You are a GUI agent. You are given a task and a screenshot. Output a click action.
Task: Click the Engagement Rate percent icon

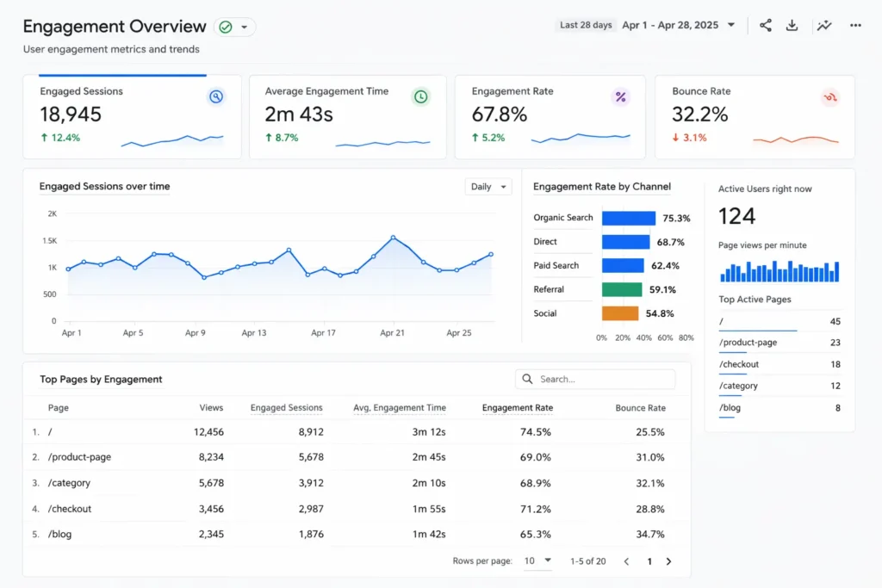click(621, 96)
